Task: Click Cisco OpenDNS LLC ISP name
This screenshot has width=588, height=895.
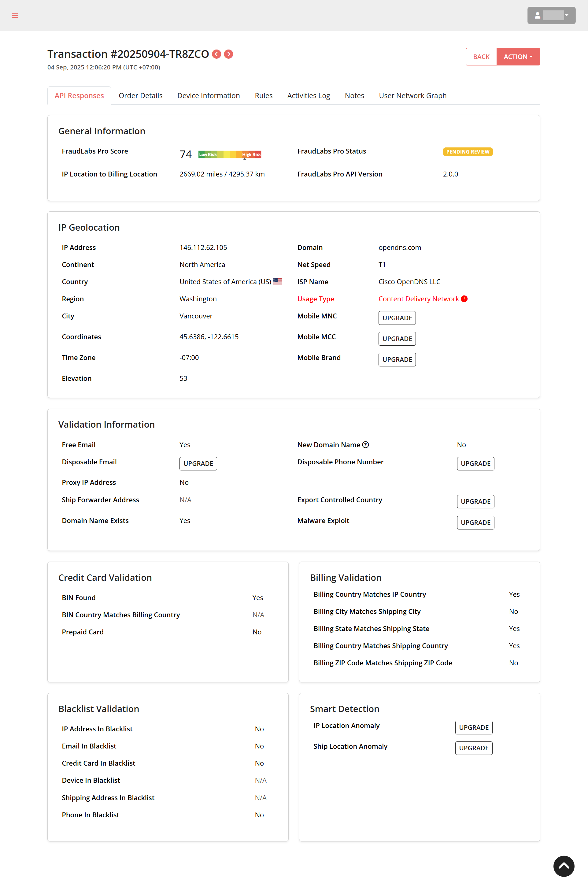Action: point(409,282)
